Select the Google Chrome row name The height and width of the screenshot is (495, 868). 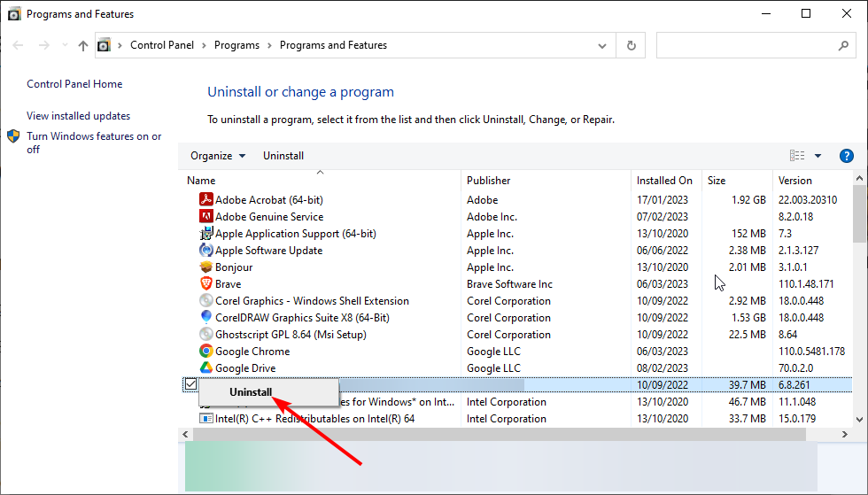click(x=252, y=351)
